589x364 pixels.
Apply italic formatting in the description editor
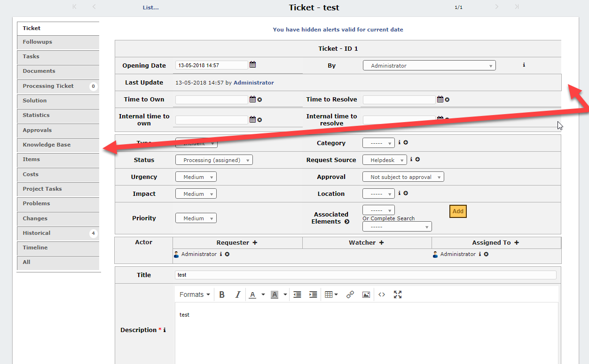click(x=238, y=294)
